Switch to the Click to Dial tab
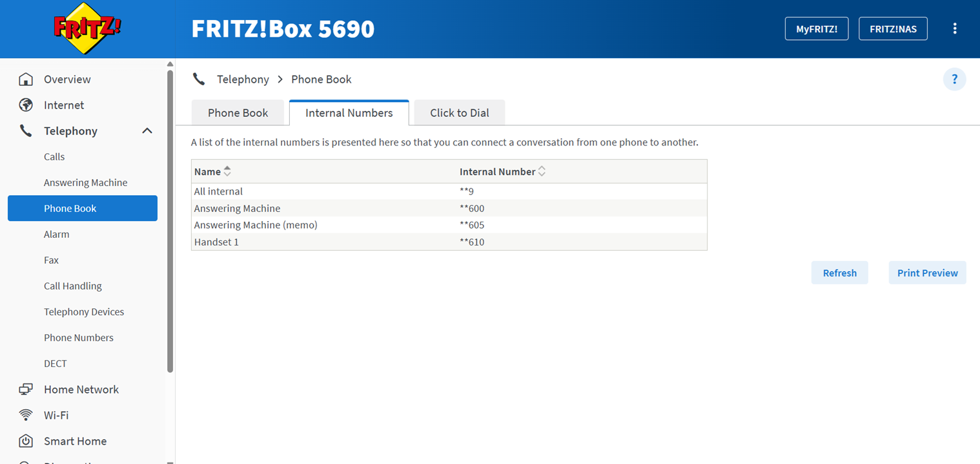The width and height of the screenshot is (980, 464). click(460, 112)
